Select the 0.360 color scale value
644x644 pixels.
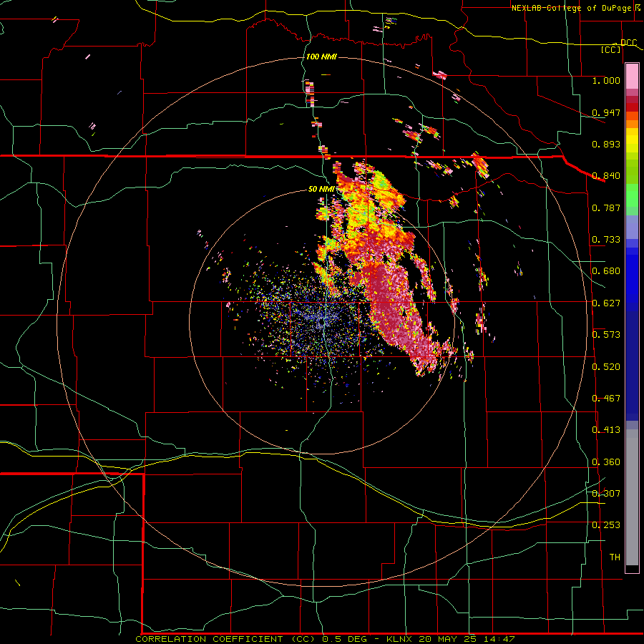click(x=606, y=462)
